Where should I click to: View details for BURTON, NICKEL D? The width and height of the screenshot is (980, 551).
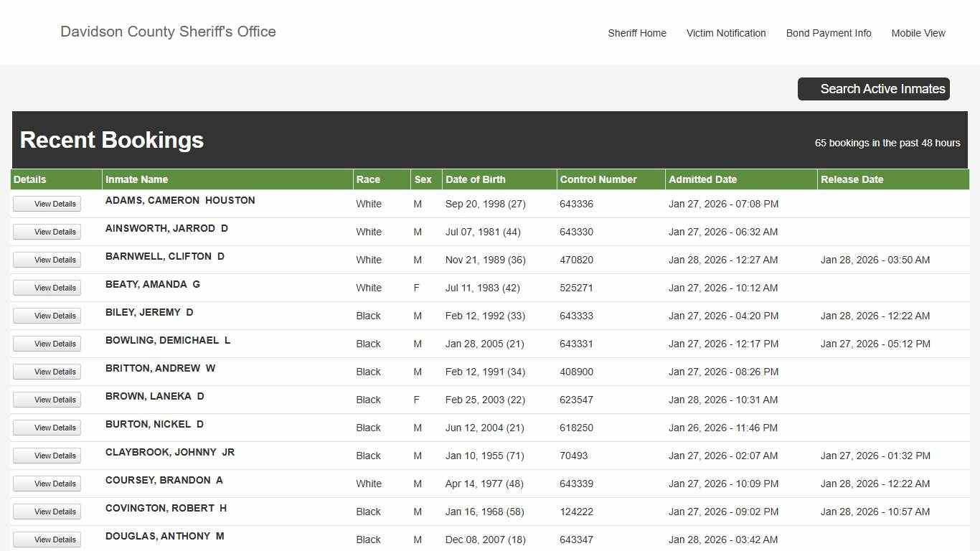coord(47,428)
